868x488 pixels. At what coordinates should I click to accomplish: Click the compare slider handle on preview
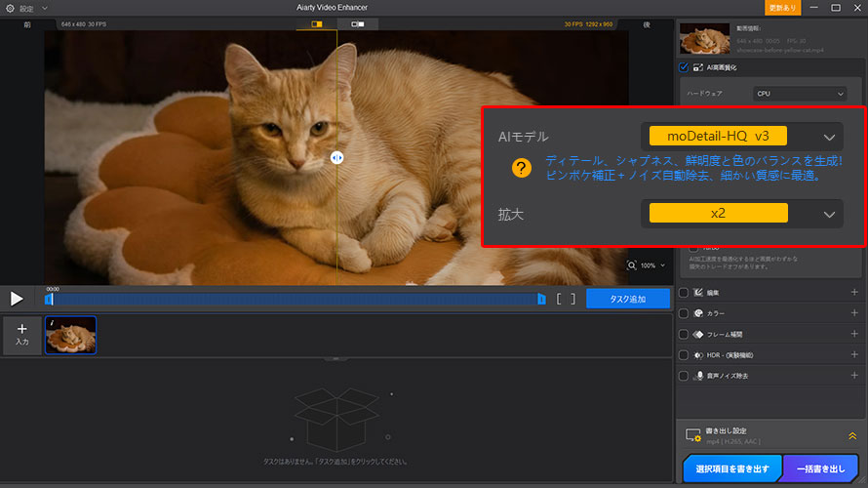coord(336,158)
